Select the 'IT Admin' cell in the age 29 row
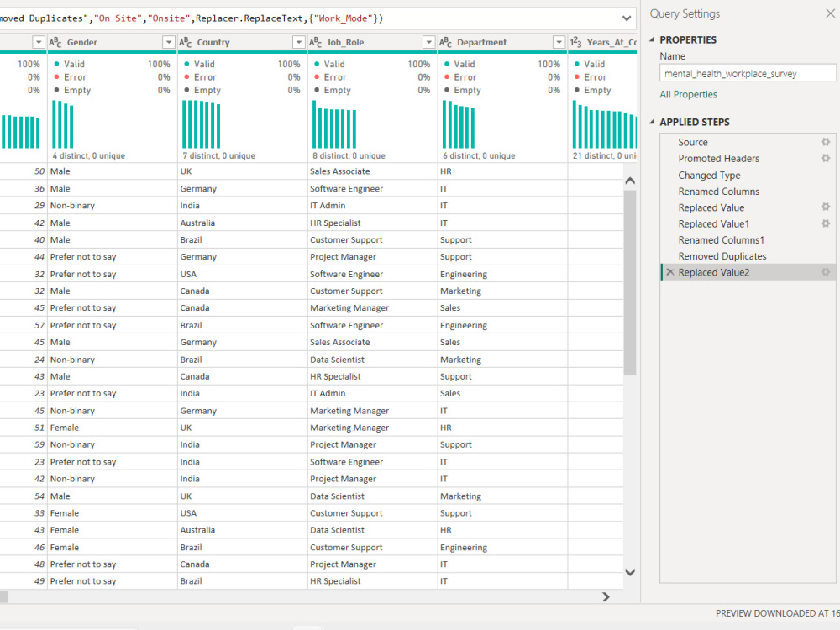The height and width of the screenshot is (630, 840). click(x=372, y=206)
